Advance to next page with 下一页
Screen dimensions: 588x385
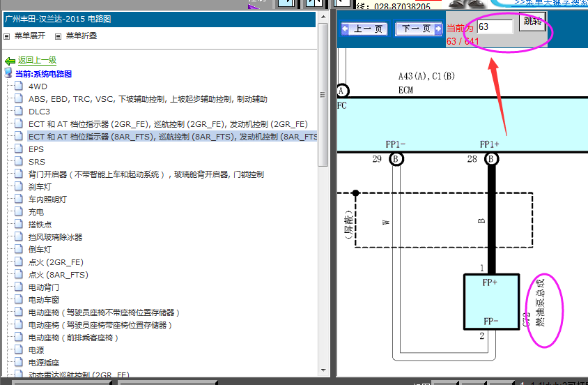click(419, 29)
